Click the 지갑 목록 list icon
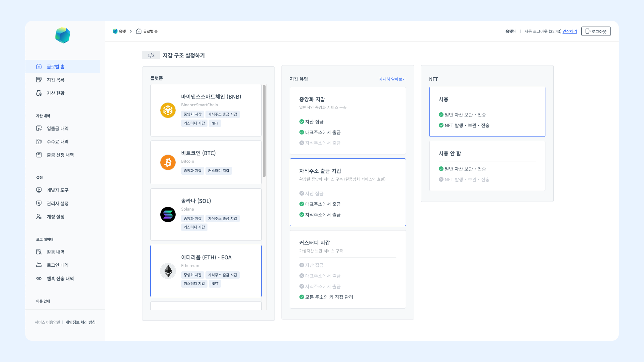The width and height of the screenshot is (644, 362). pos(39,80)
